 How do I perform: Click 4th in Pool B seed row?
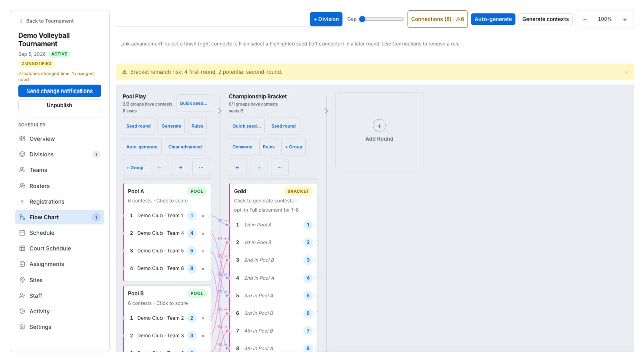(273, 331)
